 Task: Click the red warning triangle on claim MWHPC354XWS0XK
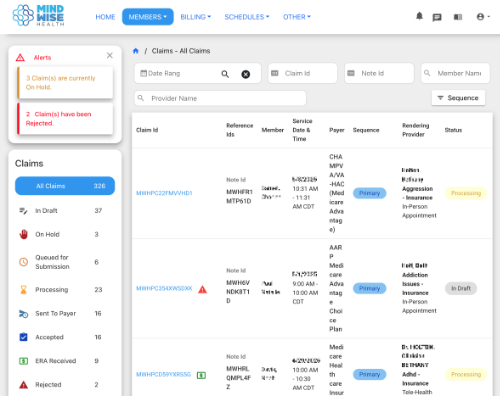202,289
